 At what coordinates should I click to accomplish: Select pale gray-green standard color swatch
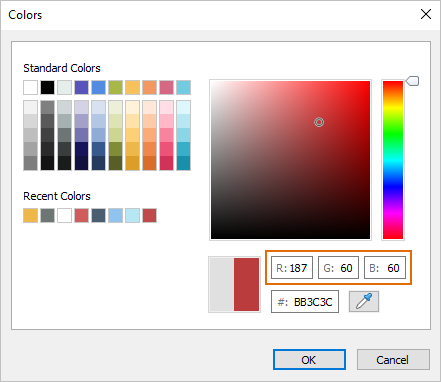64,87
